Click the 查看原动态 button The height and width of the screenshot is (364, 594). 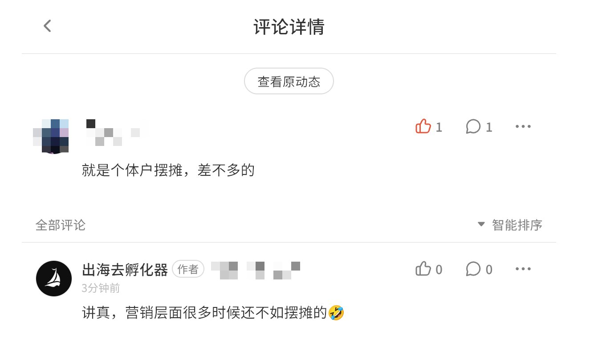click(289, 81)
